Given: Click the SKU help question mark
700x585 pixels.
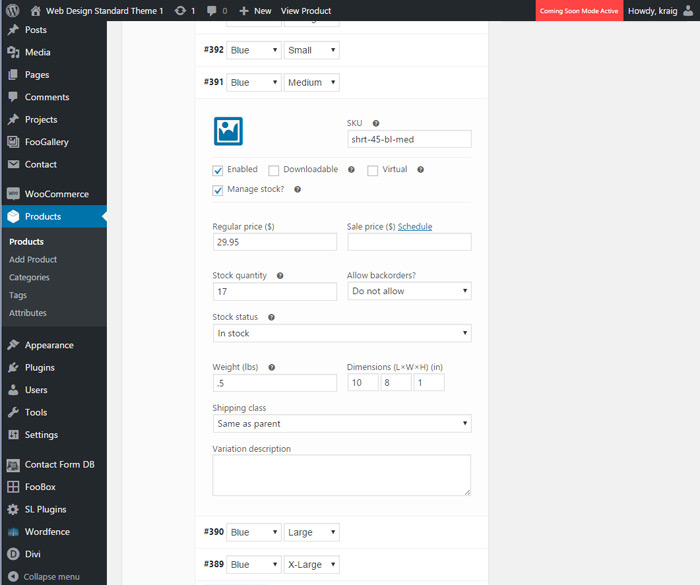Looking at the screenshot, I should tap(376, 123).
